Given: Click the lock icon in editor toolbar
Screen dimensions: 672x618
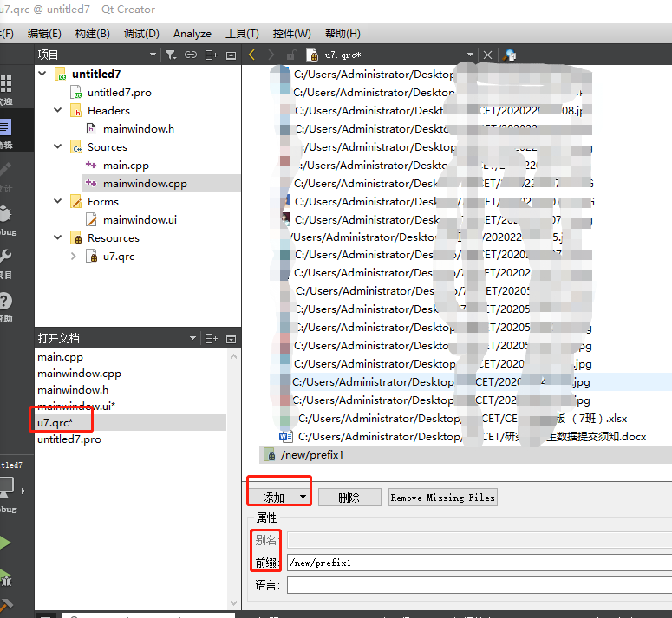Looking at the screenshot, I should [x=292, y=55].
